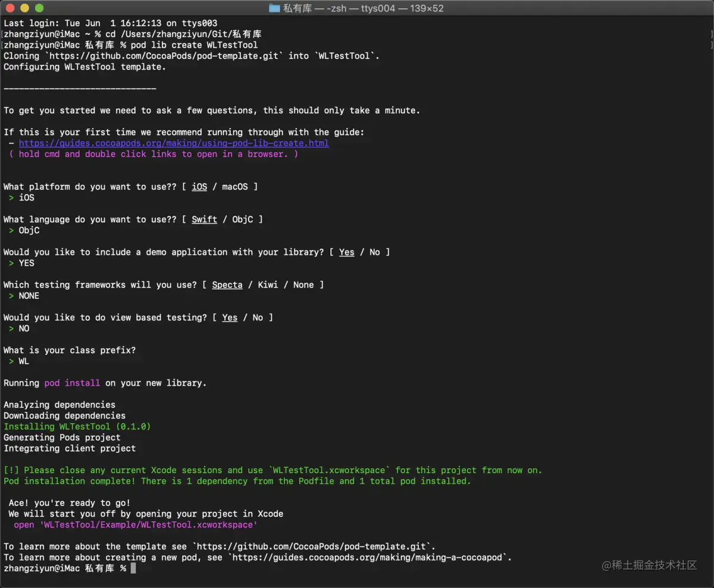714x588 pixels.
Task: Click the 'Generating Pods project' line
Action: (62, 437)
